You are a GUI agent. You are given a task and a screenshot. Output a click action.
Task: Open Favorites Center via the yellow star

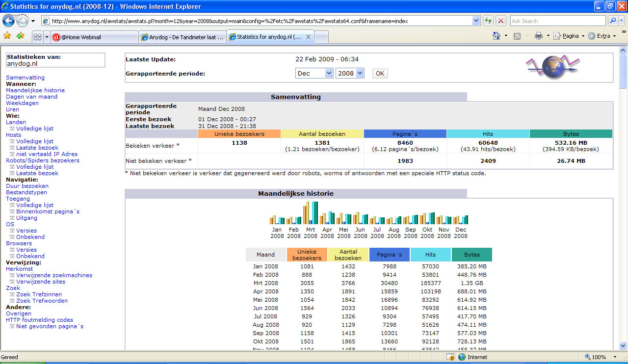click(x=7, y=36)
